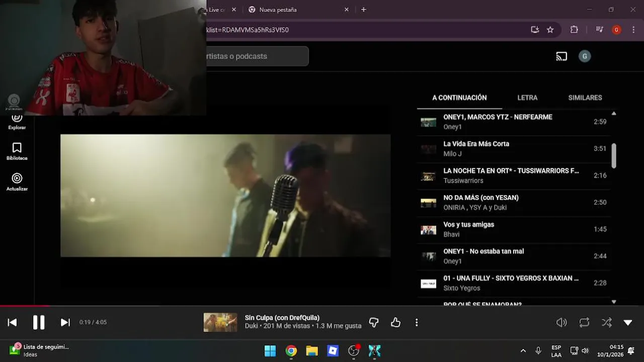Viewport: 644px width, 362px height.
Task: Show hidden system tray icons
Action: 523,351
